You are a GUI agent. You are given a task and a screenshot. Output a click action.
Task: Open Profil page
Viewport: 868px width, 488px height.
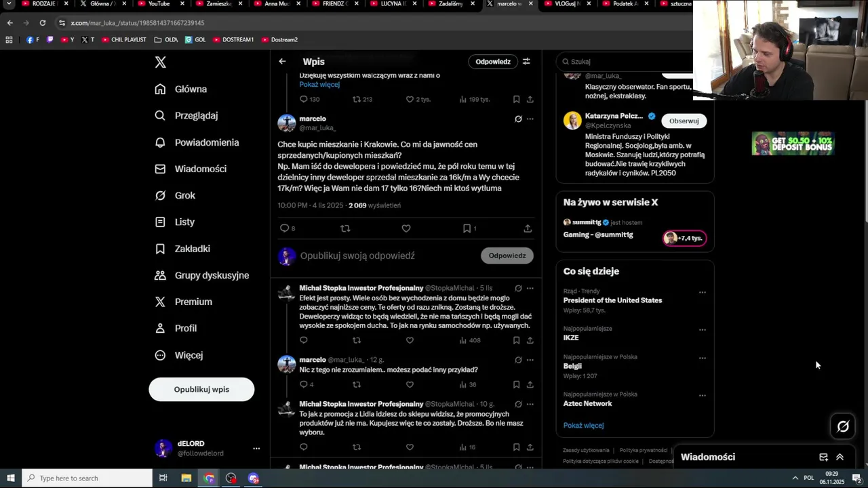176,328
